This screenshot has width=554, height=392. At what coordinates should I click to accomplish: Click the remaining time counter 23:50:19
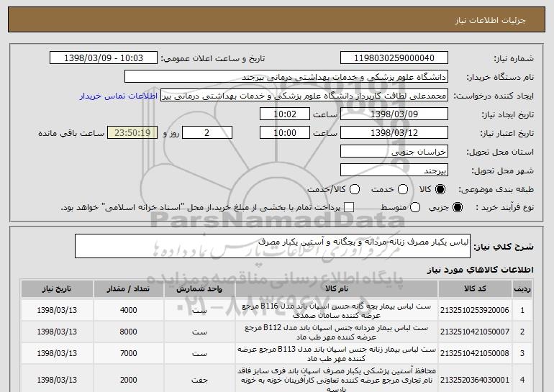point(132,133)
